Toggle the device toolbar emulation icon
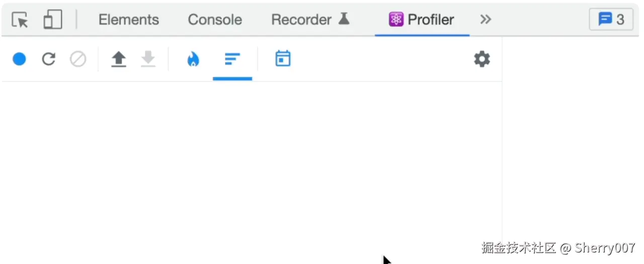This screenshot has width=644, height=264. point(52,20)
